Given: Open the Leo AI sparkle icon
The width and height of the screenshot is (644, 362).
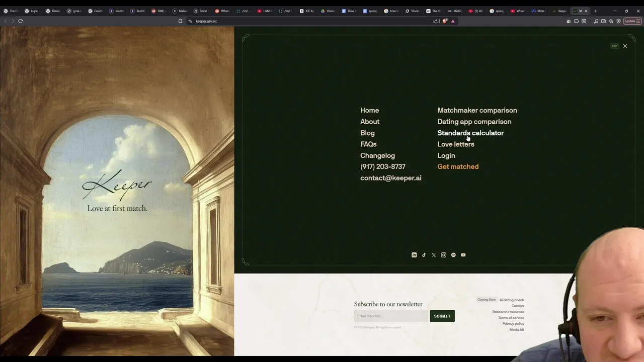Looking at the screenshot, I should (x=611, y=21).
